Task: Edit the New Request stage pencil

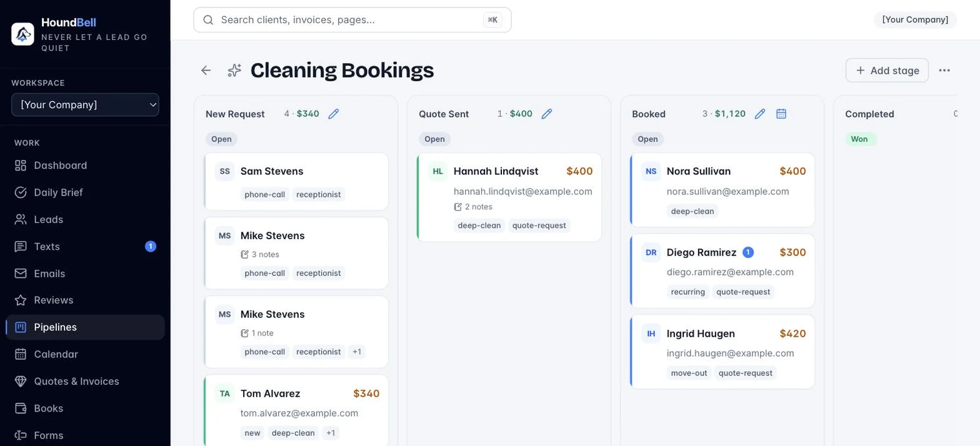Action: tap(334, 114)
